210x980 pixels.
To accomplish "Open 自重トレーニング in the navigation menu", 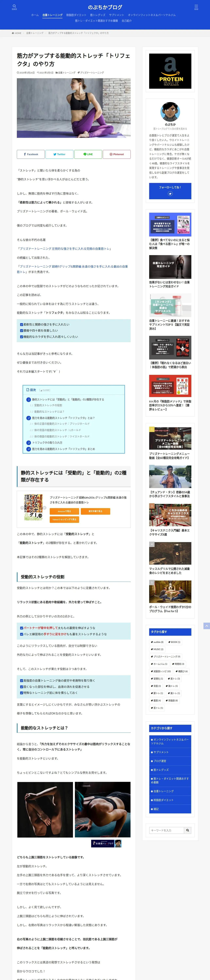I will 53,15.
